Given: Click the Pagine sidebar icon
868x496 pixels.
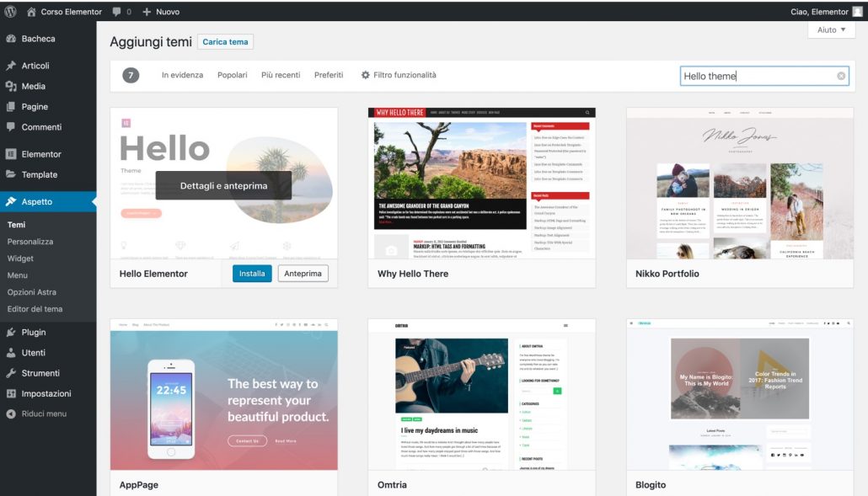Looking at the screenshot, I should point(11,106).
